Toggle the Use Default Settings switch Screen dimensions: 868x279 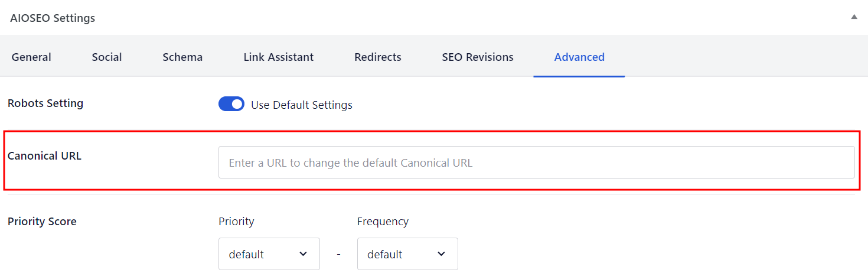[x=231, y=105]
